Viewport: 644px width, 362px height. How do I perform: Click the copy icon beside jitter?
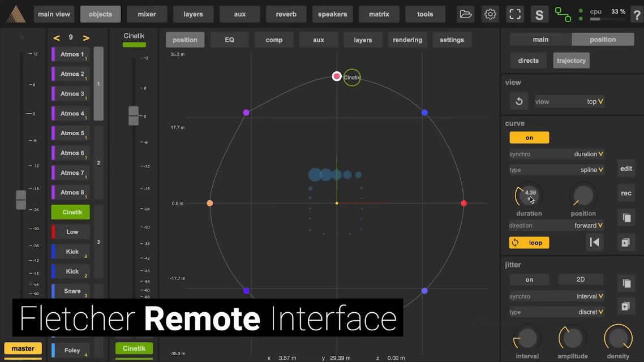[626, 283]
